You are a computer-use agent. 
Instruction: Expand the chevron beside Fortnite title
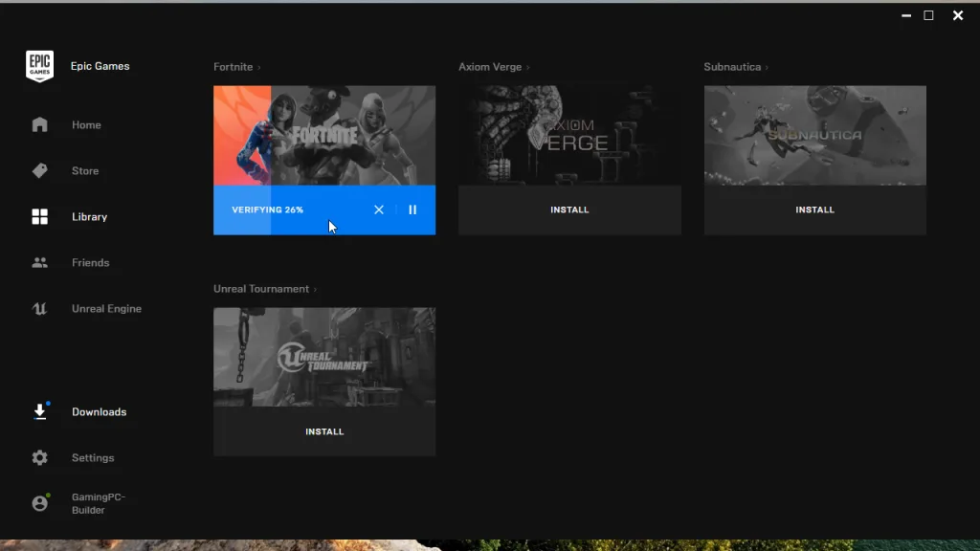pos(258,68)
